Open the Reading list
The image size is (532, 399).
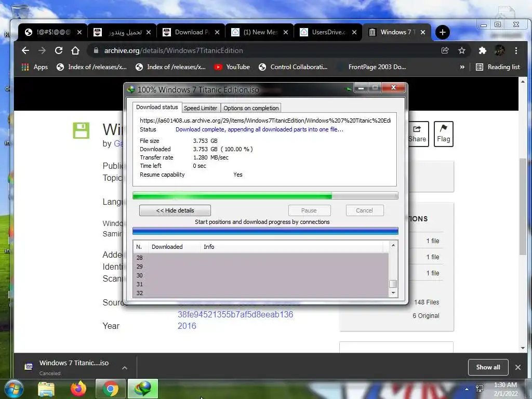pos(498,67)
